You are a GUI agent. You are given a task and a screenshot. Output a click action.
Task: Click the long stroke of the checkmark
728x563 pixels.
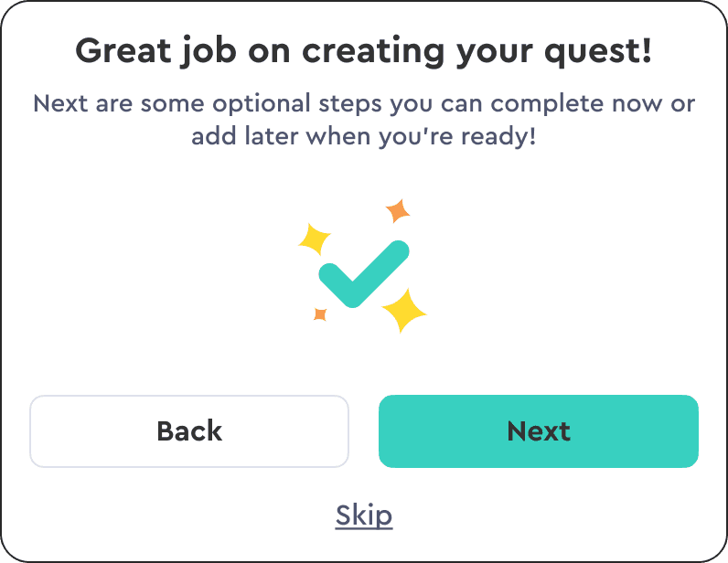coord(380,273)
